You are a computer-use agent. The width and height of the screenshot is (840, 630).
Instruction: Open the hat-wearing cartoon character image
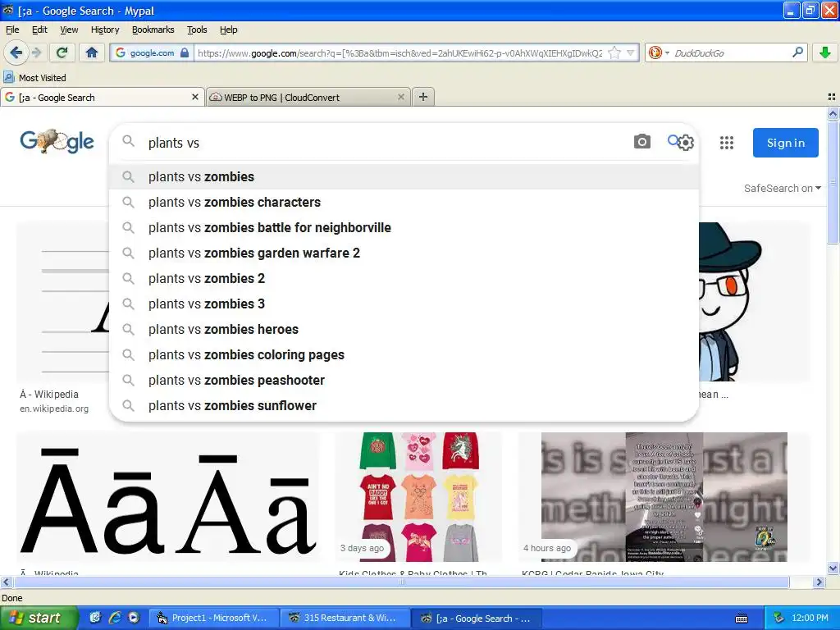(x=755, y=302)
